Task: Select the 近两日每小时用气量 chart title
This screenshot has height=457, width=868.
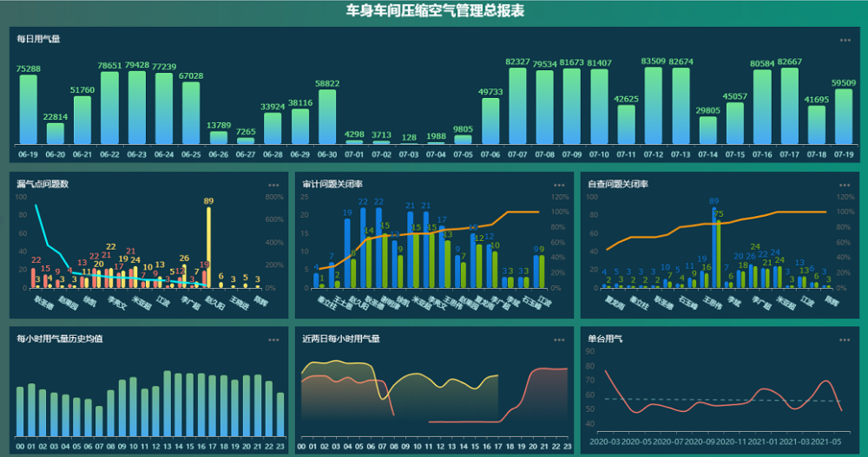Action: pyautogui.click(x=341, y=338)
